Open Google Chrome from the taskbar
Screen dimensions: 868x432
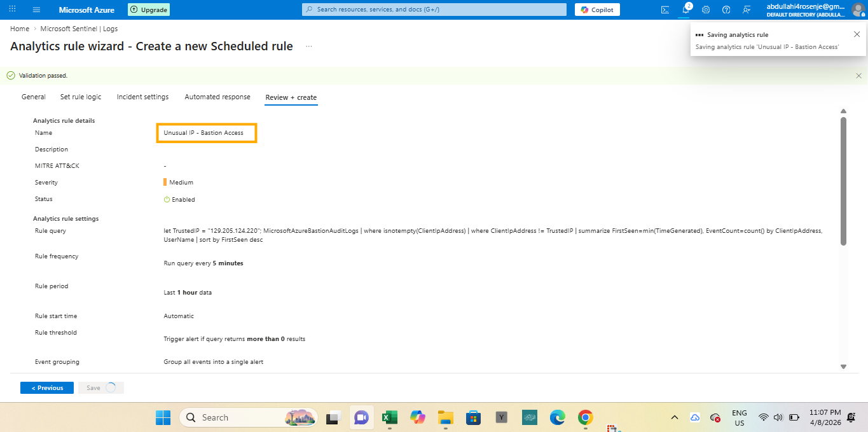[586, 417]
